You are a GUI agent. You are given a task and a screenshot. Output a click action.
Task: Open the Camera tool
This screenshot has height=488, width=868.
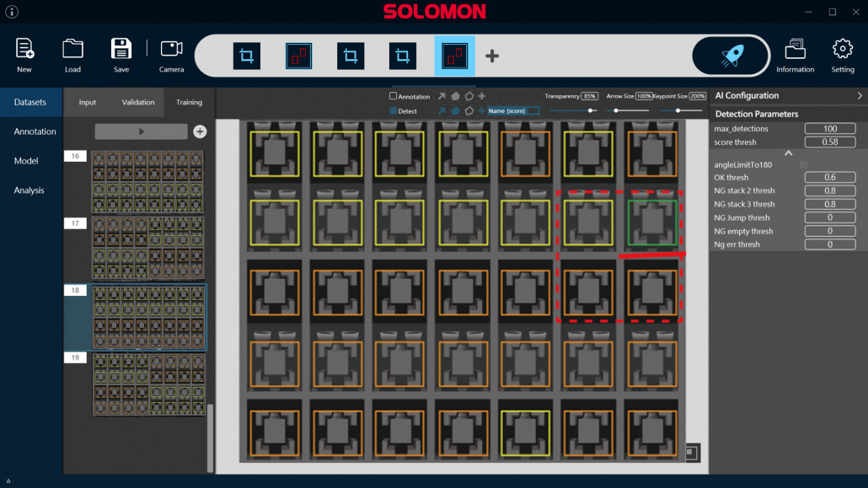(171, 49)
